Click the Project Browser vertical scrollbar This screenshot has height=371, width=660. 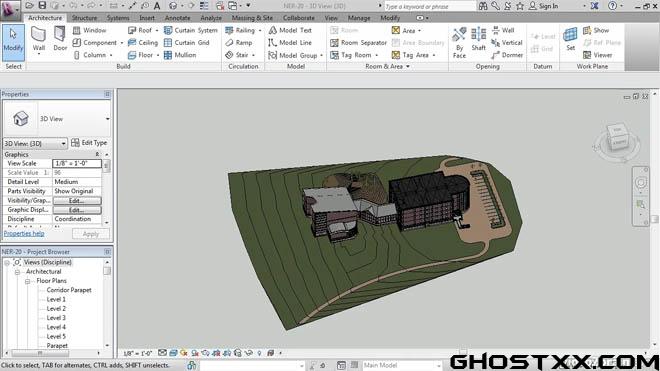pyautogui.click(x=107, y=304)
